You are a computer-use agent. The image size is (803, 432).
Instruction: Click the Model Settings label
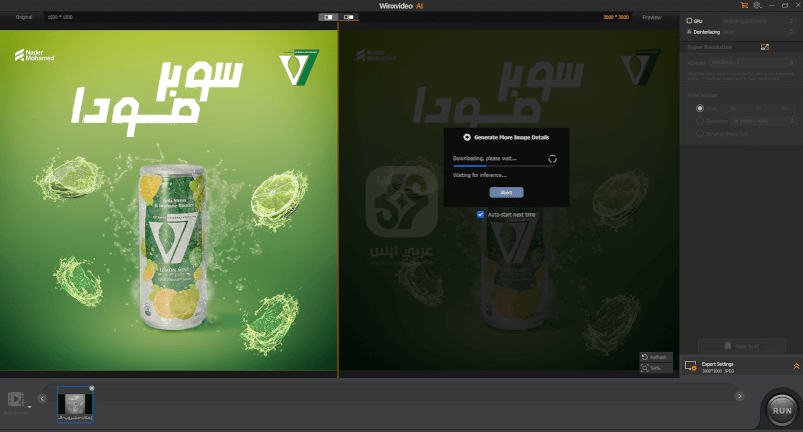[702, 95]
